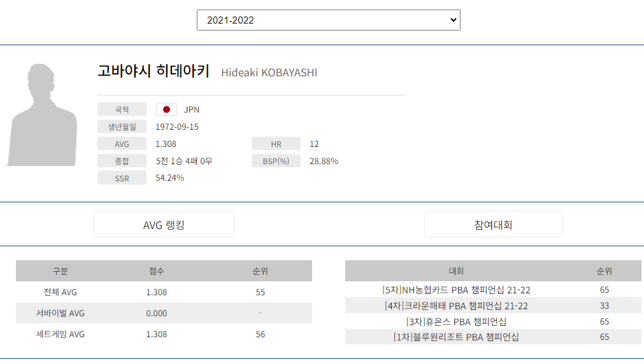Click rank 65 for 휴온스 tournament
Viewport: 644px width, 364px height.
click(x=604, y=321)
